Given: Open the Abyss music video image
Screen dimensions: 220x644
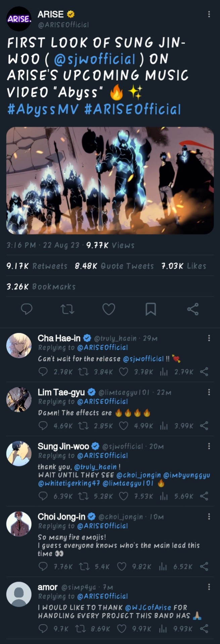Looking at the screenshot, I should point(110,180).
